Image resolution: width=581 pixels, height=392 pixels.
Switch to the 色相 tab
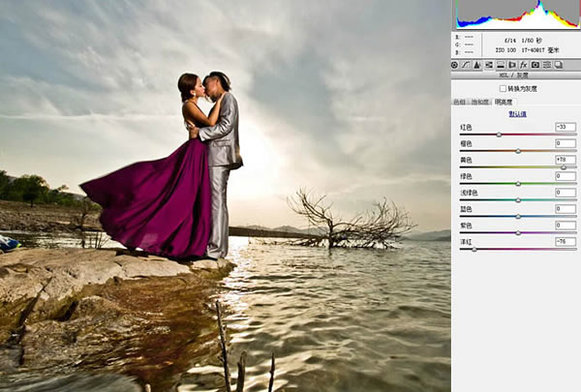tap(459, 102)
